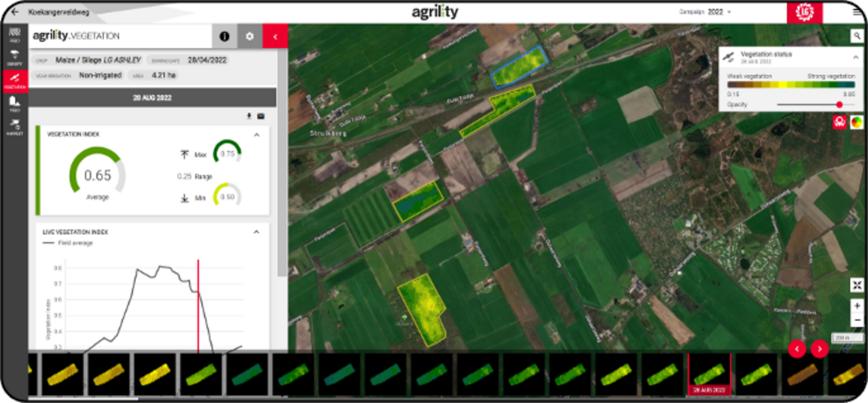Adjust the Opacity slider
Image resolution: width=868 pixels, height=403 pixels.
pyautogui.click(x=816, y=105)
